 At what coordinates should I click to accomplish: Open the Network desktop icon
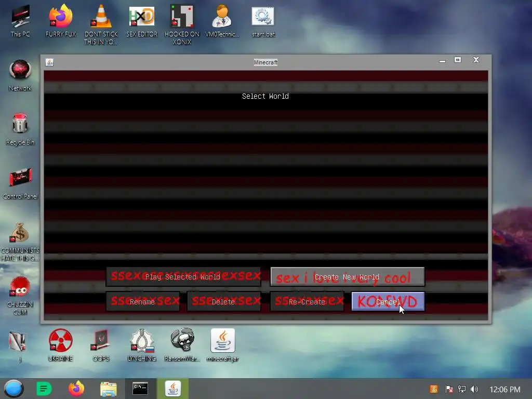pyautogui.click(x=20, y=75)
